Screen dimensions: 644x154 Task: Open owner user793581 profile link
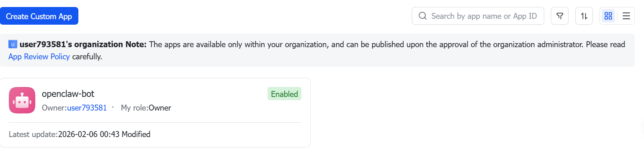pos(87,108)
